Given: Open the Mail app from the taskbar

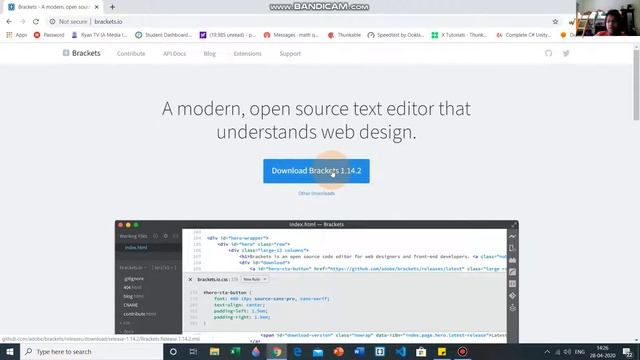Looking at the screenshot, I should click(318, 351).
